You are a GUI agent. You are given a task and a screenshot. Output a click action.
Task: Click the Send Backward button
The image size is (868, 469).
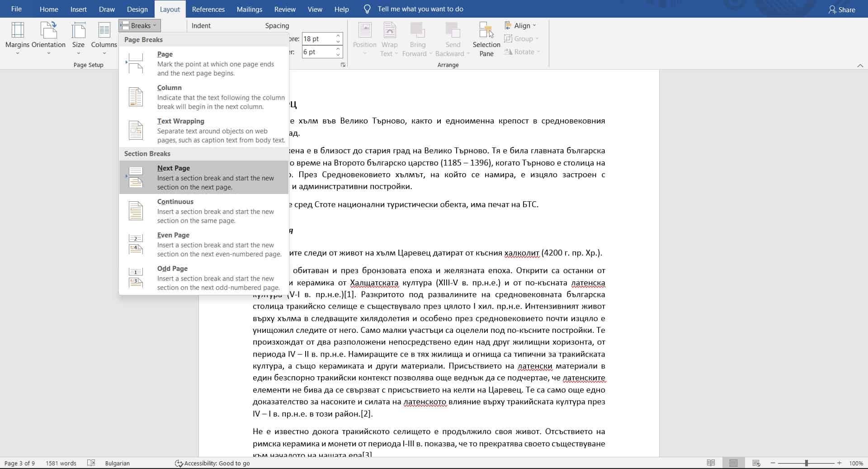[x=453, y=35]
